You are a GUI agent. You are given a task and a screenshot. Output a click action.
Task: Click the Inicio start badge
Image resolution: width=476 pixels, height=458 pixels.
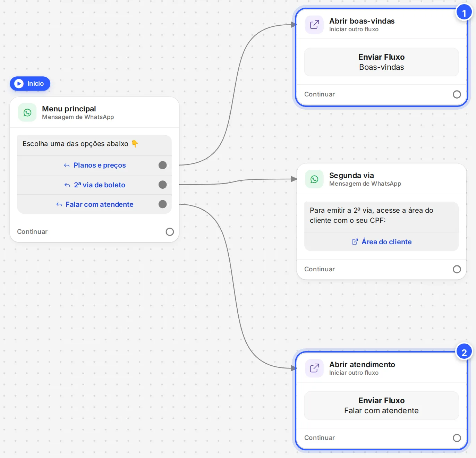point(30,84)
